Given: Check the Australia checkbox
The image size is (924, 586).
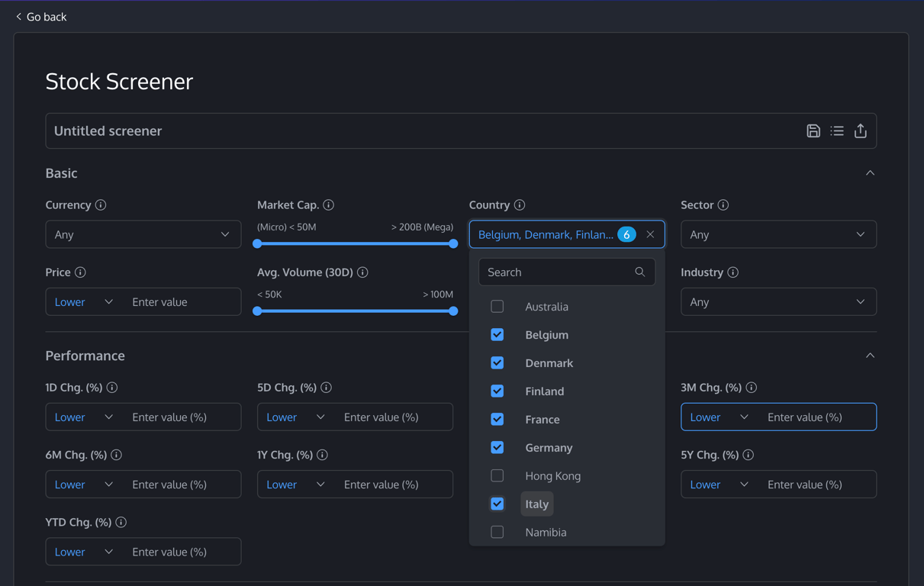Looking at the screenshot, I should click(x=497, y=307).
